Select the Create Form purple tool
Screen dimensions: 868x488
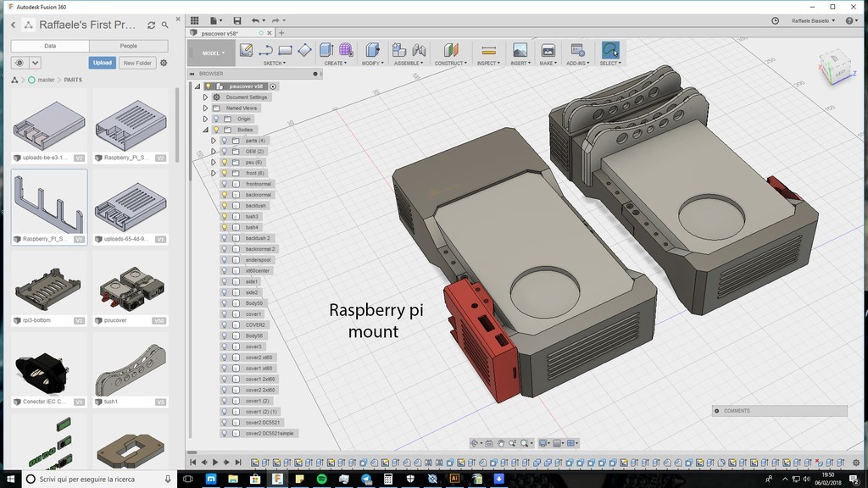pyautogui.click(x=346, y=50)
